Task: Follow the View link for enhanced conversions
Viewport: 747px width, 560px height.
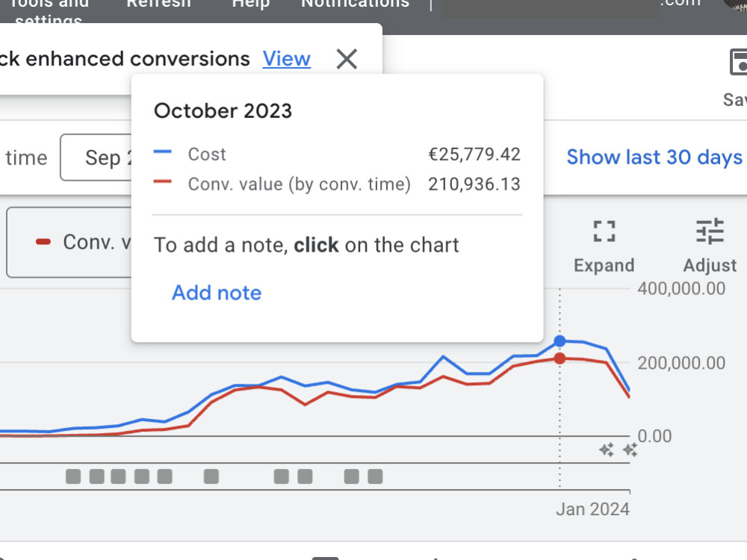Action: pos(286,59)
